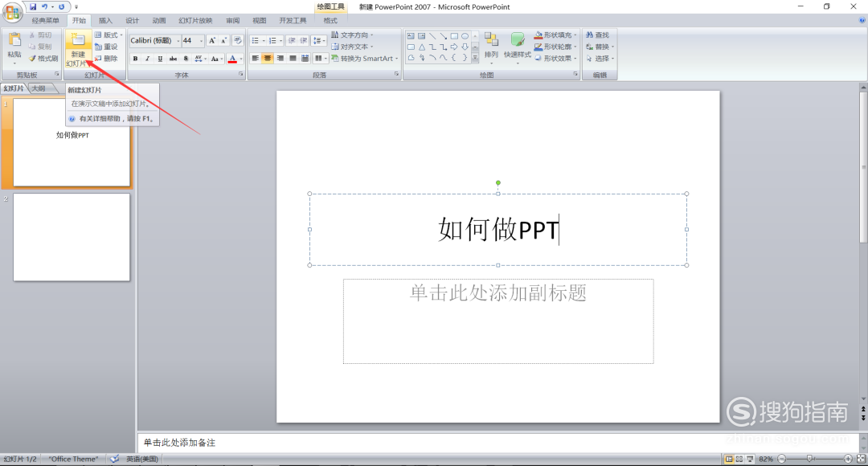Decrease font size with shrink font icon

coord(223,40)
